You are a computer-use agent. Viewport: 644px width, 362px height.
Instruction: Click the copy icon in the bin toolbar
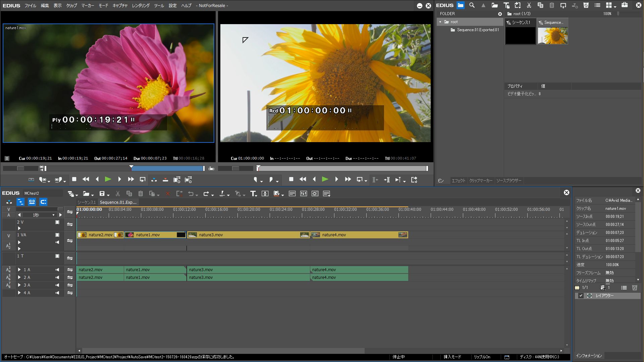tap(540, 5)
